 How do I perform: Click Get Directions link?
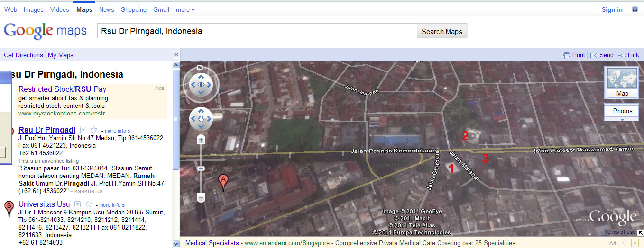tap(23, 55)
